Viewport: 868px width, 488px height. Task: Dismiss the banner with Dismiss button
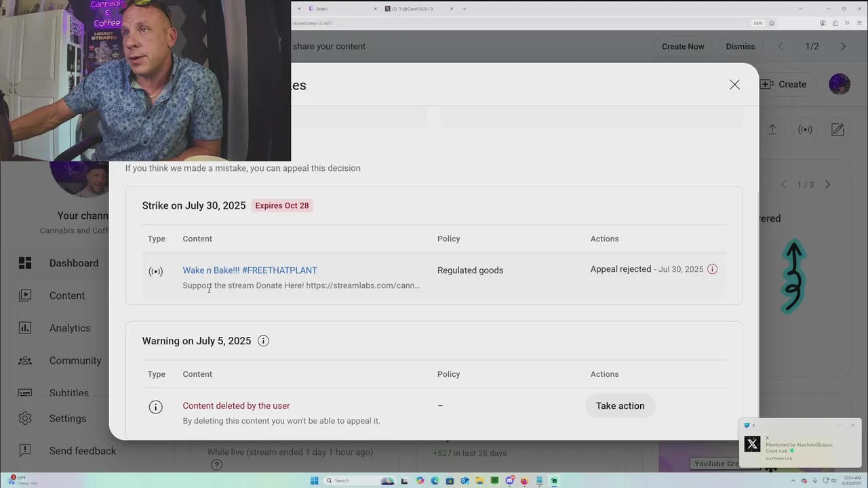pos(740,46)
